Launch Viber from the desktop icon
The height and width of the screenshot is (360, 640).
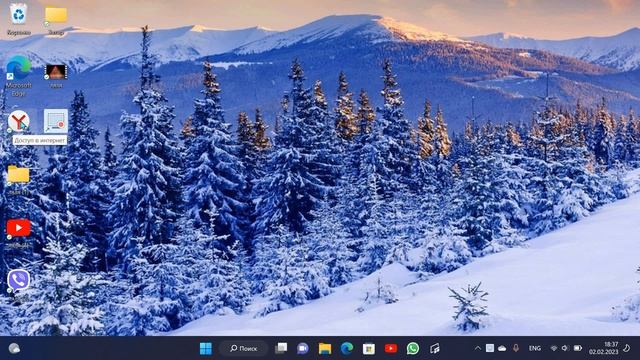(x=18, y=280)
